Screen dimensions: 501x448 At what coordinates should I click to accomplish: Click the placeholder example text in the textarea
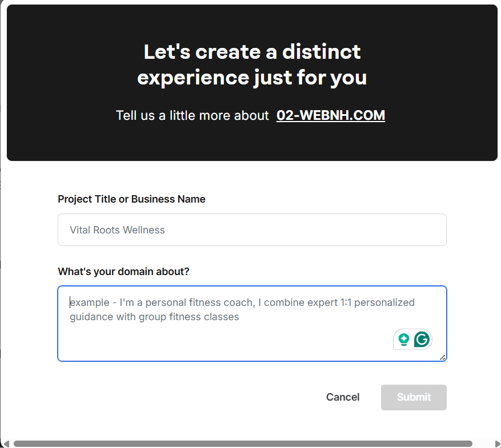pos(240,309)
